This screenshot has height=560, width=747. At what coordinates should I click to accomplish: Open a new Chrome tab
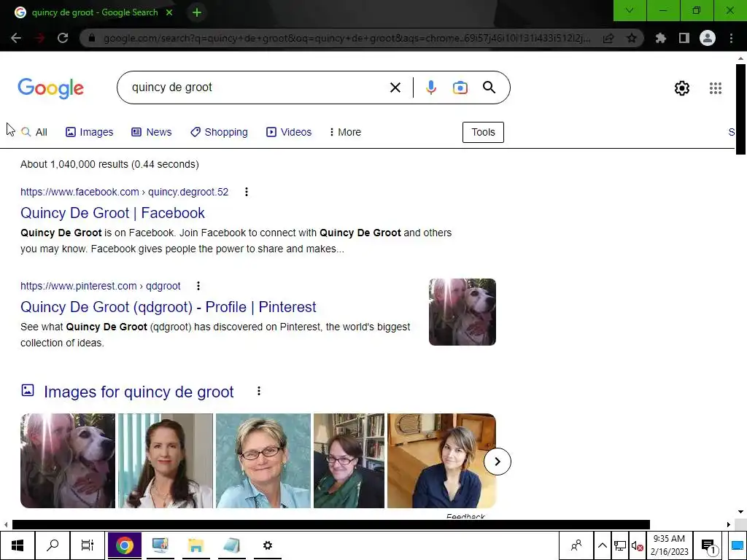(x=197, y=13)
